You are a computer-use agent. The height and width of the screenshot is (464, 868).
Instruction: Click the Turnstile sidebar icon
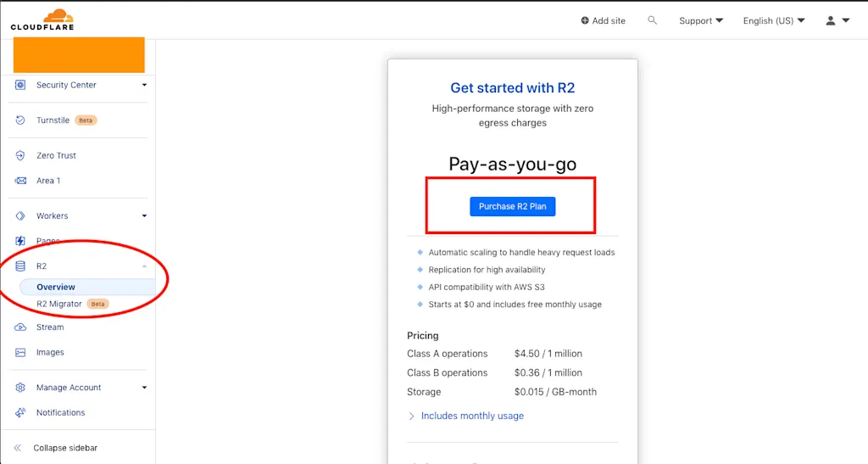click(20, 120)
